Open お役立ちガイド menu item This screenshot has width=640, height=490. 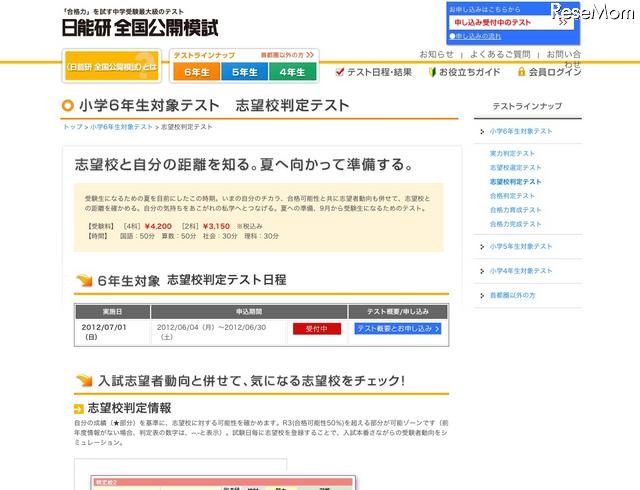(x=469, y=72)
